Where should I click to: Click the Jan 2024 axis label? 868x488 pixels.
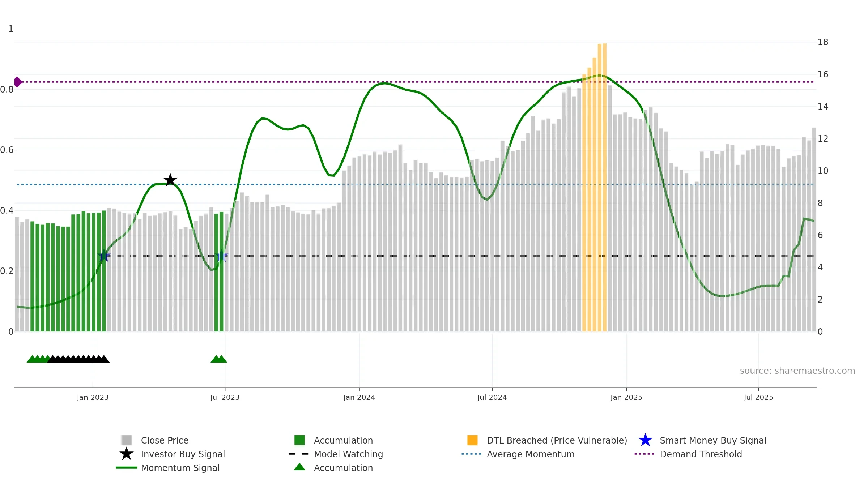coord(359,398)
